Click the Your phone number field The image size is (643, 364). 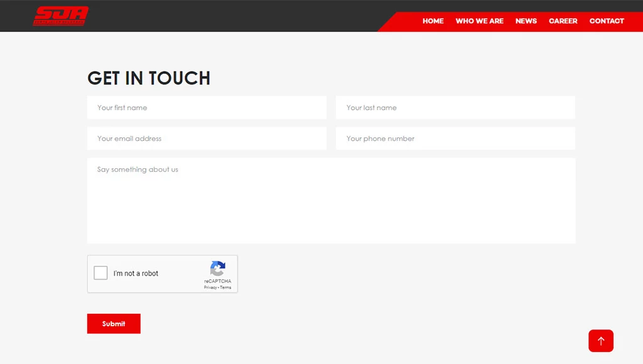[x=455, y=139]
